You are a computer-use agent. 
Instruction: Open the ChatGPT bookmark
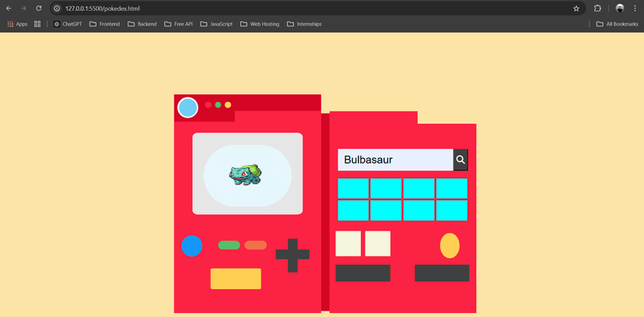(x=68, y=24)
